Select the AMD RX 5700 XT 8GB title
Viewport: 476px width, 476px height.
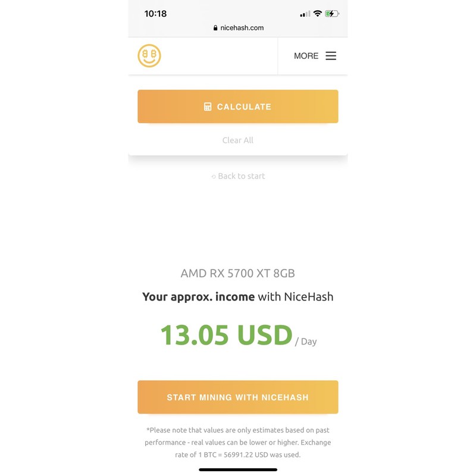pyautogui.click(x=237, y=274)
